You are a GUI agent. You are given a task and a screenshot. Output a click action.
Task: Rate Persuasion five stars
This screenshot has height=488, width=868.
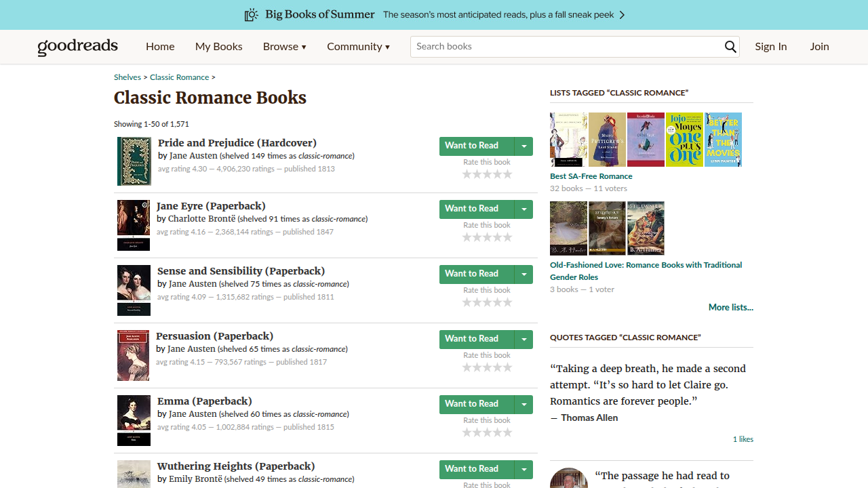click(507, 367)
